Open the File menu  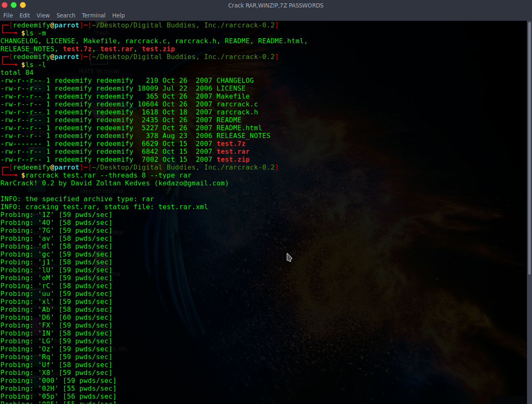click(8, 15)
